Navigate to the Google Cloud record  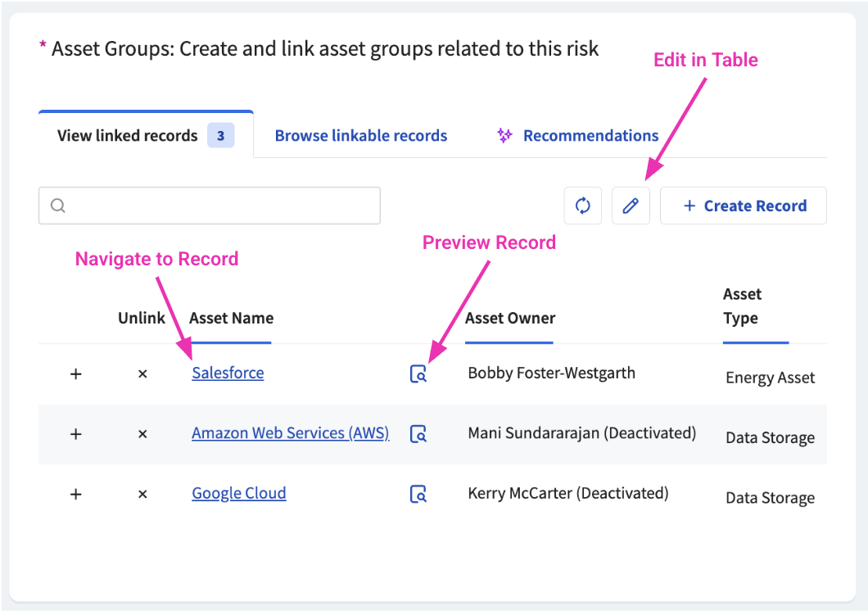238,493
